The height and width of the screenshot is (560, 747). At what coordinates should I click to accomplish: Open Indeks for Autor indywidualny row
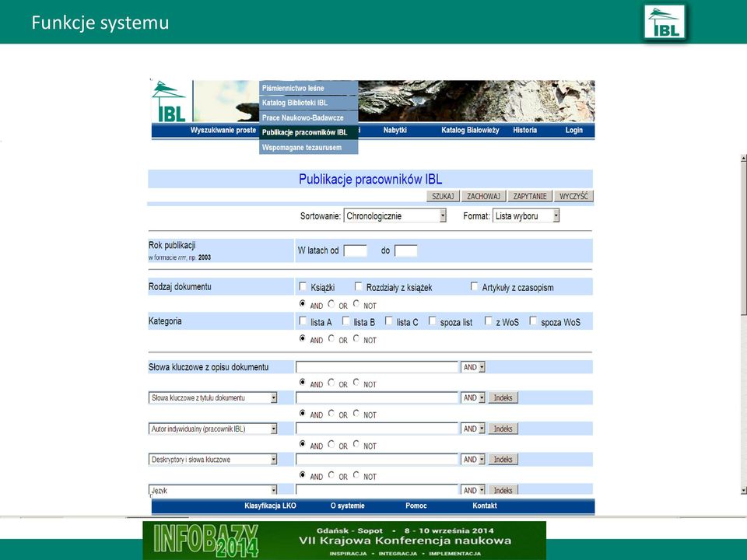coord(503,429)
